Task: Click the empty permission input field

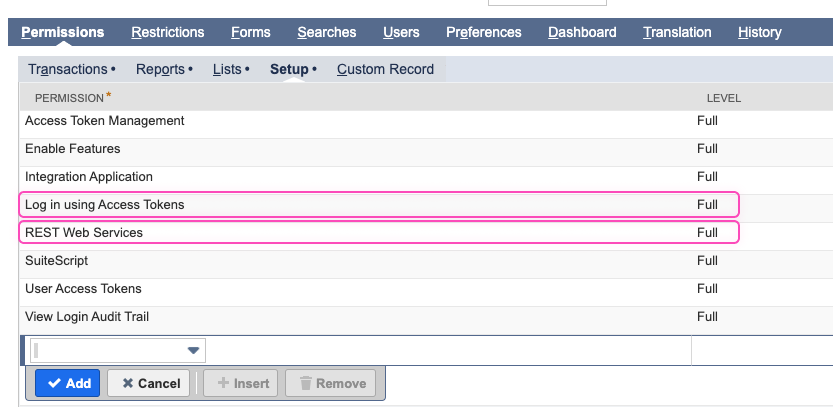Action: (x=107, y=350)
